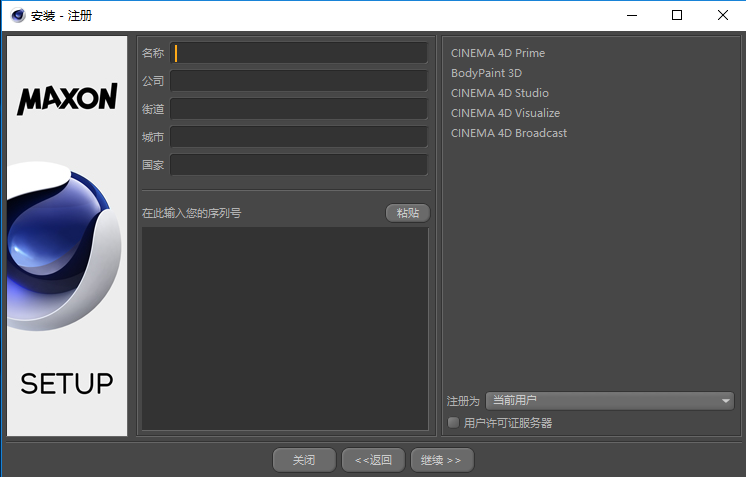Click the 公司 company input field
746x477 pixels.
pos(299,81)
